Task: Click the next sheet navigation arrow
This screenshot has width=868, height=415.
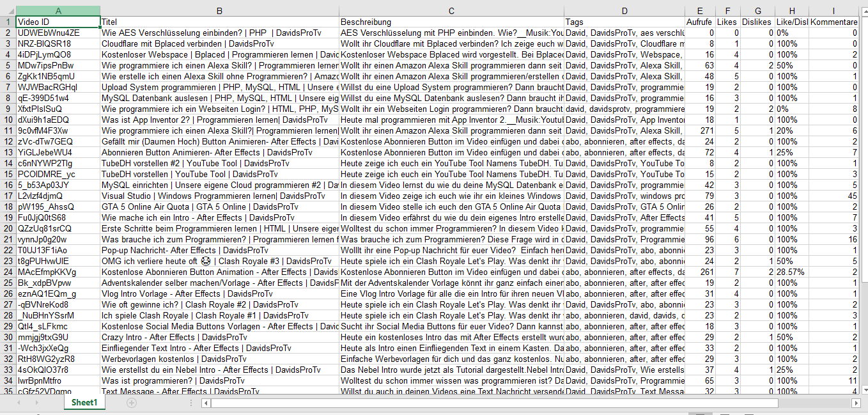Action: pos(36,403)
